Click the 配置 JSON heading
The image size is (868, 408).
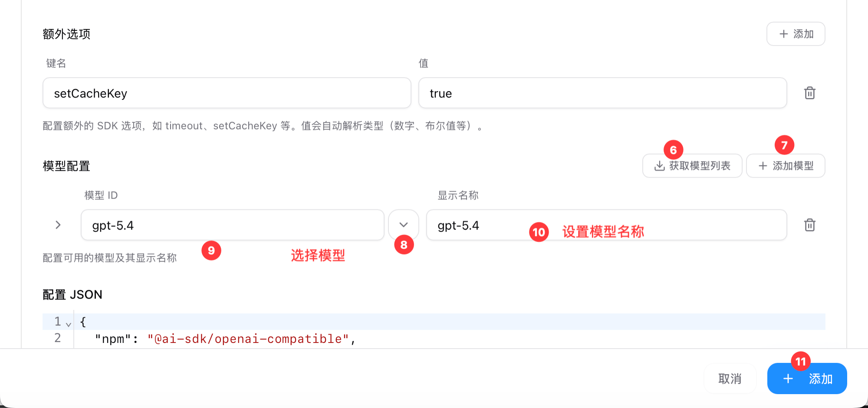[x=72, y=294]
